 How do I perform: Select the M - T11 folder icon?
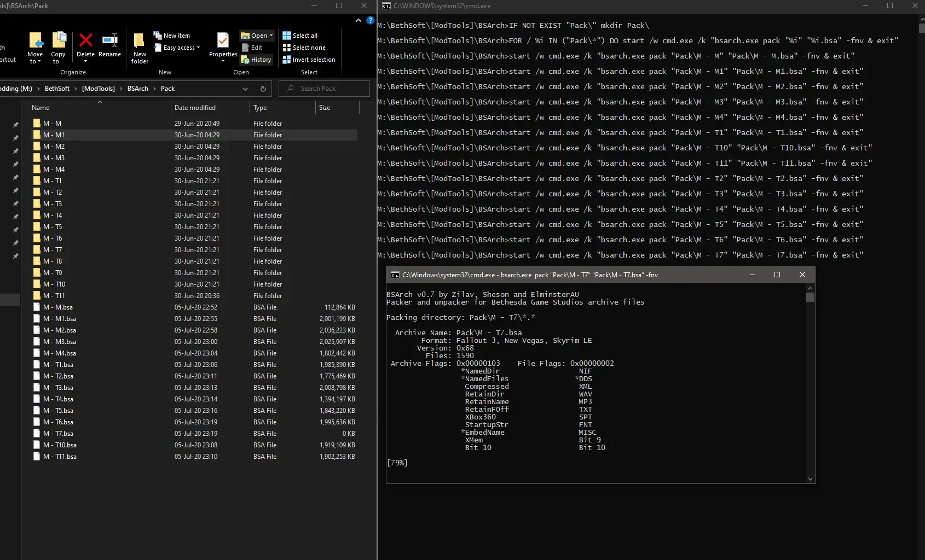pos(37,296)
